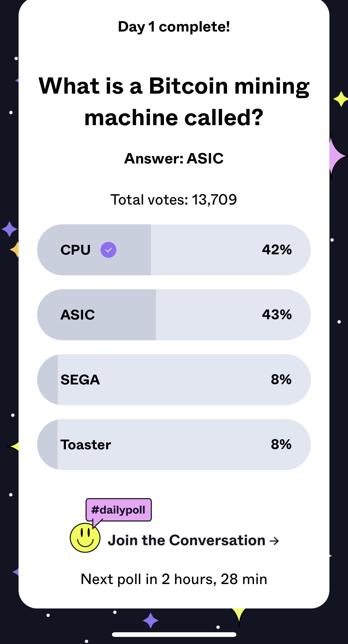Image resolution: width=348 pixels, height=644 pixels.
Task: Tap the 42% result for CPU
Action: point(277,250)
